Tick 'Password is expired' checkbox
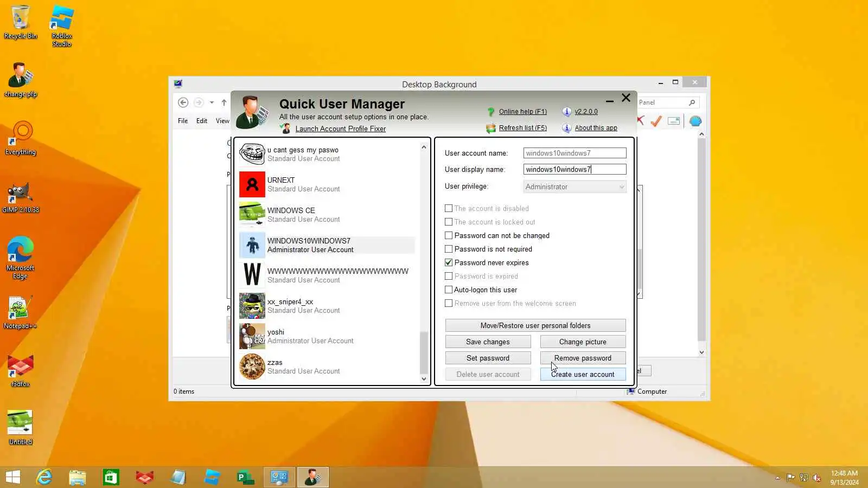The width and height of the screenshot is (868, 488). (x=449, y=276)
